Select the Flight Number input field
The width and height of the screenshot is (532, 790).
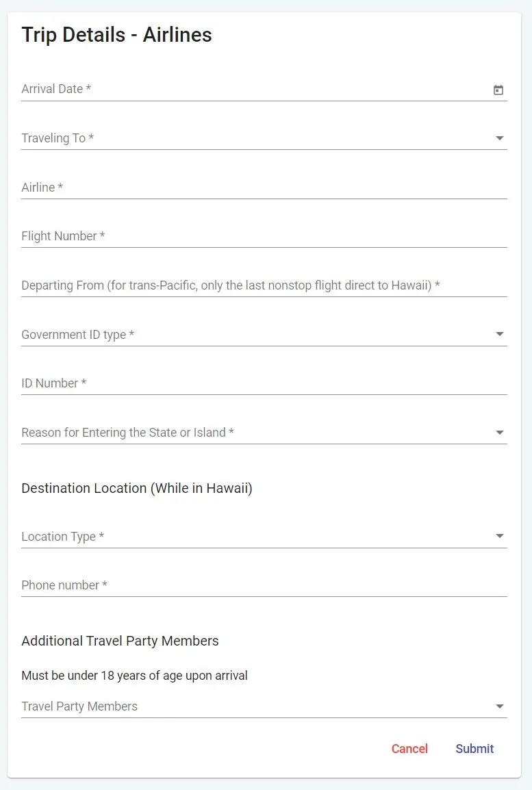264,236
